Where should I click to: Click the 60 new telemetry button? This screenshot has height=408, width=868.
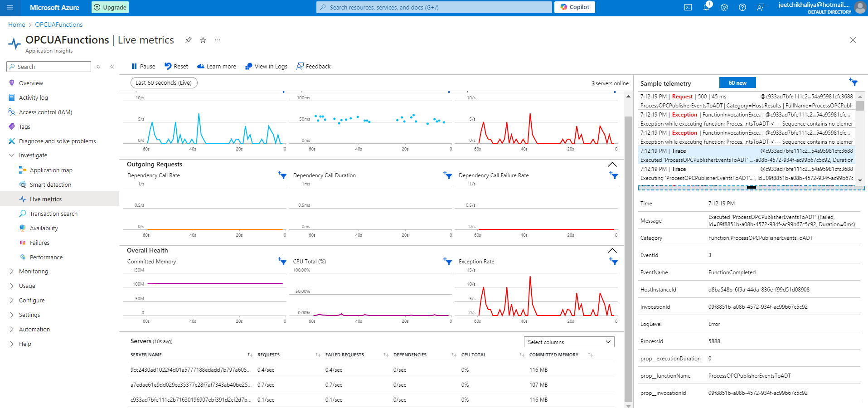pyautogui.click(x=737, y=83)
